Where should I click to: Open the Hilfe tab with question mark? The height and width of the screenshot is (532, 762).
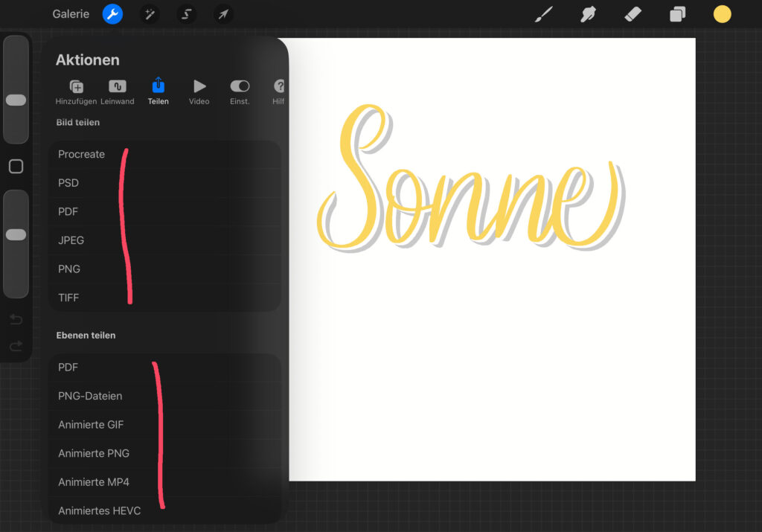coord(279,92)
